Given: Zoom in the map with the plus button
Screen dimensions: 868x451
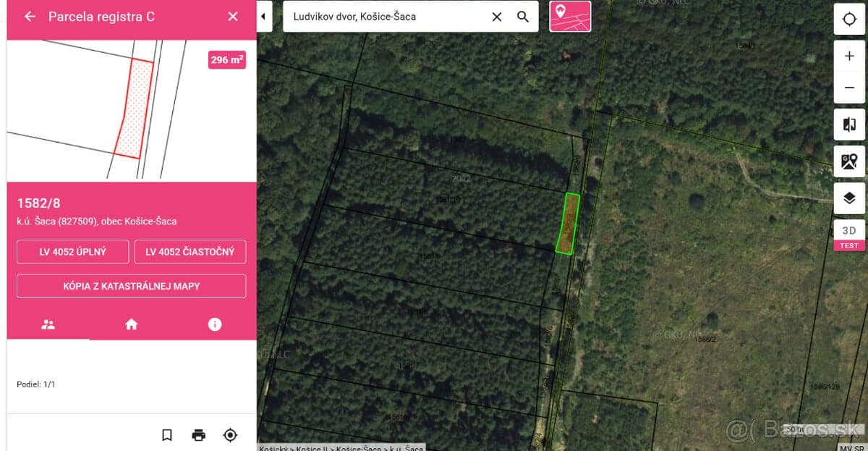Looking at the screenshot, I should [x=849, y=56].
